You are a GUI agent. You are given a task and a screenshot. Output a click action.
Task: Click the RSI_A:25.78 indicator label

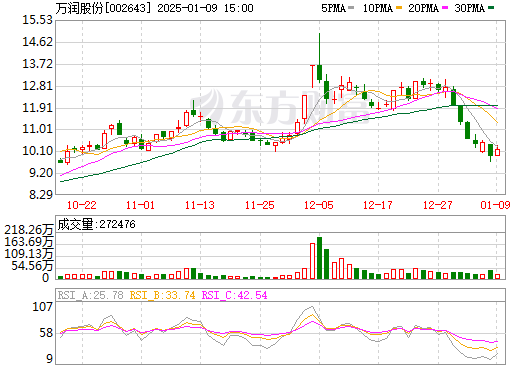[x=91, y=295]
